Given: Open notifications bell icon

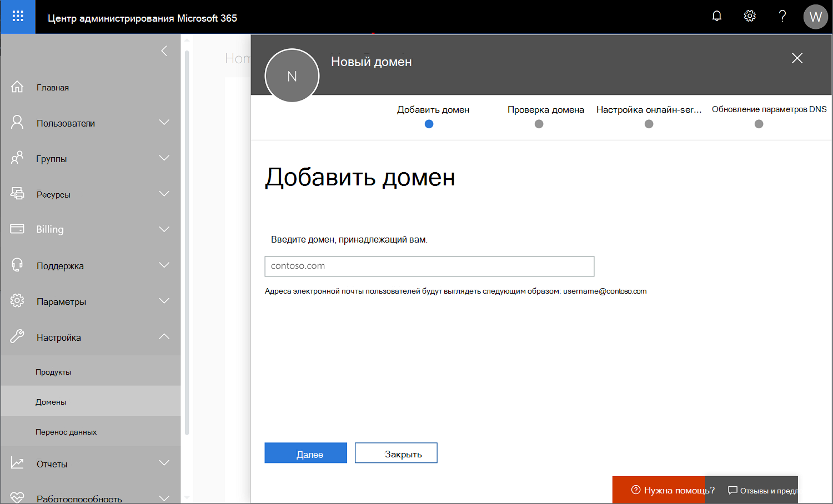Looking at the screenshot, I should (x=717, y=16).
